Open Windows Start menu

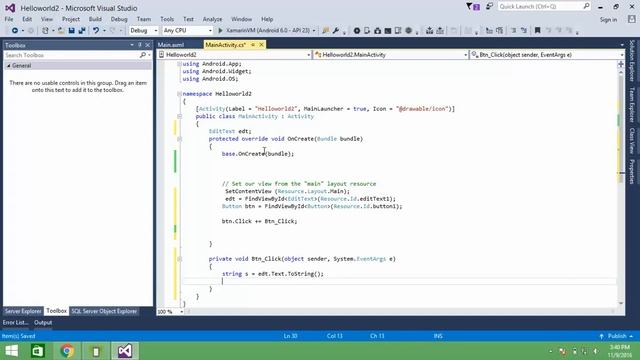coord(12,351)
